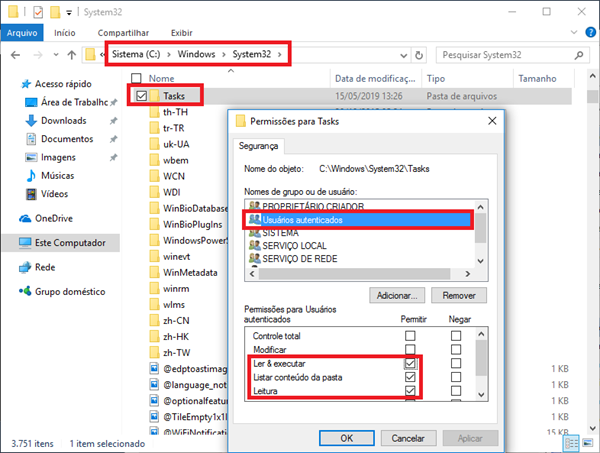The image size is (600, 453).
Task: Select the SERVIÇO LOCAL user group icon
Action: (x=254, y=246)
